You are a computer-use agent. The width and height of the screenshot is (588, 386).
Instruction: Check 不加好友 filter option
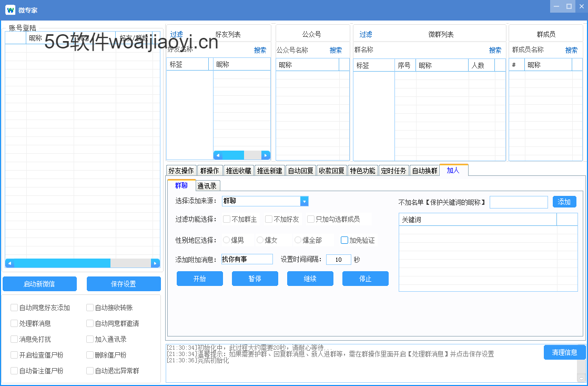(269, 219)
